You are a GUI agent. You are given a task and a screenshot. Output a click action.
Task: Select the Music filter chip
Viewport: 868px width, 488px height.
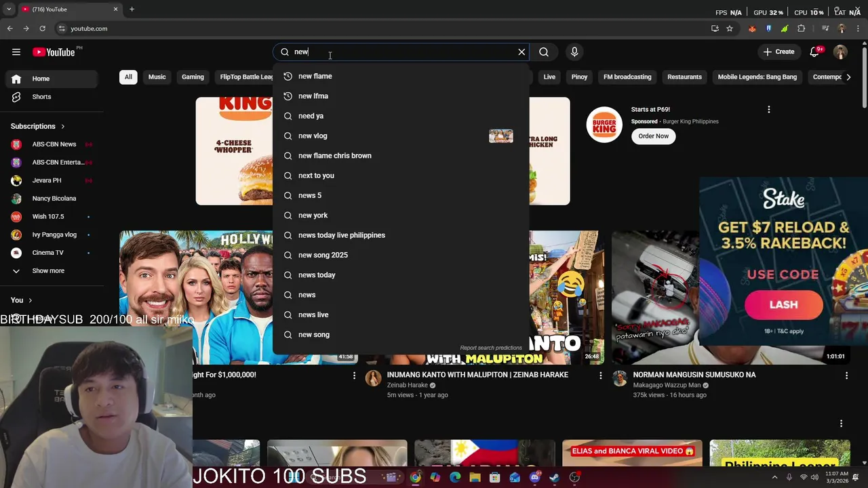(157, 77)
